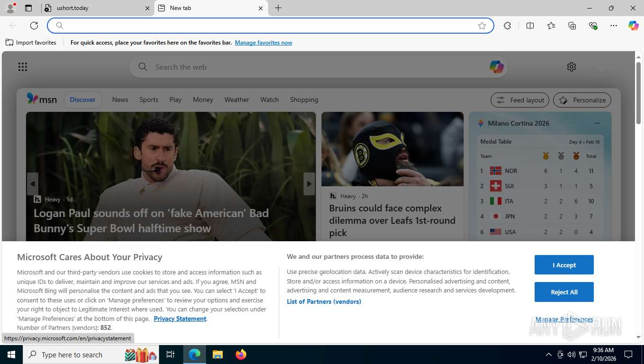Click Milano Cortina 2026 title

point(519,123)
